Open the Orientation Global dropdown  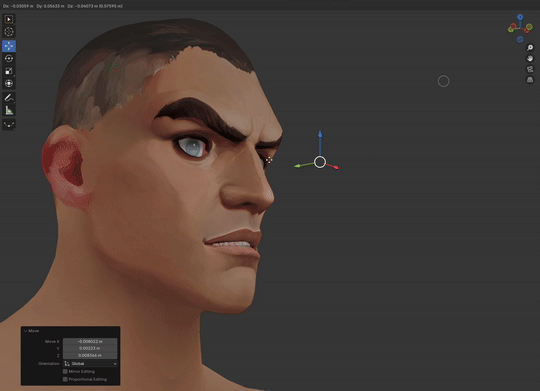click(x=90, y=363)
